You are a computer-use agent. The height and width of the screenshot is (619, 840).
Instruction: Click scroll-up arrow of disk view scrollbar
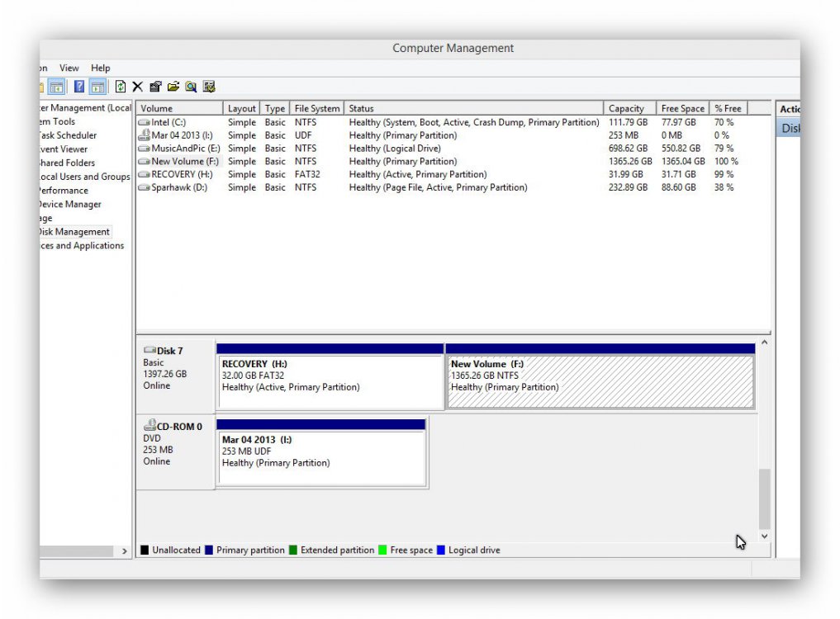click(x=765, y=343)
